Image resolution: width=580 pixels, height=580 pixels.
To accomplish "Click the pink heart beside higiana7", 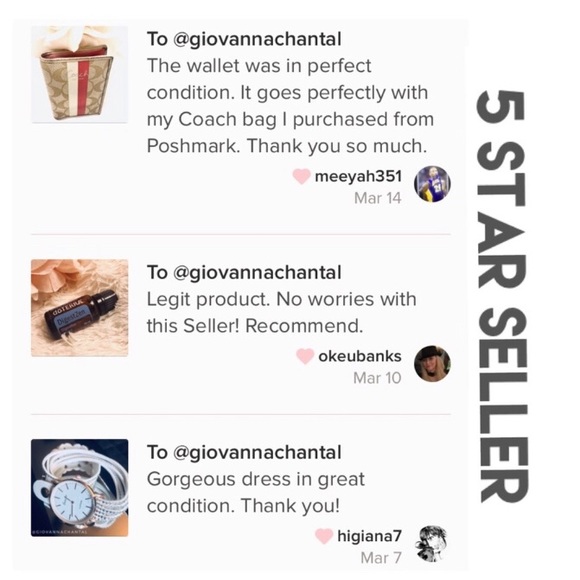I will (324, 536).
